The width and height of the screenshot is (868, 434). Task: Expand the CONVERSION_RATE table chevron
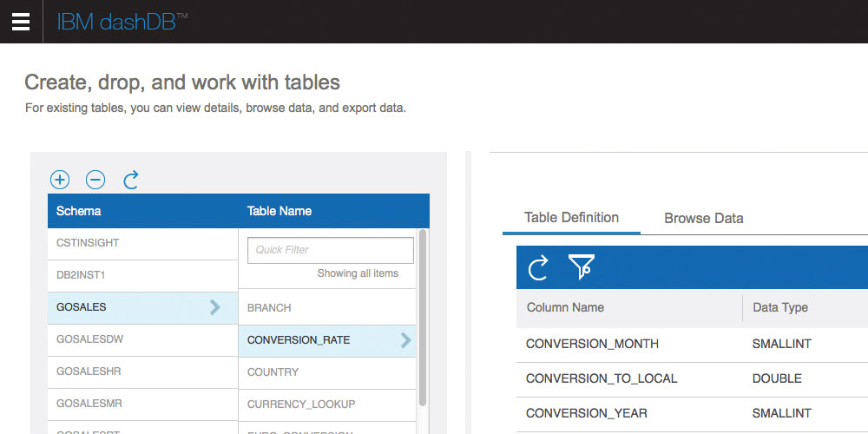(x=405, y=340)
